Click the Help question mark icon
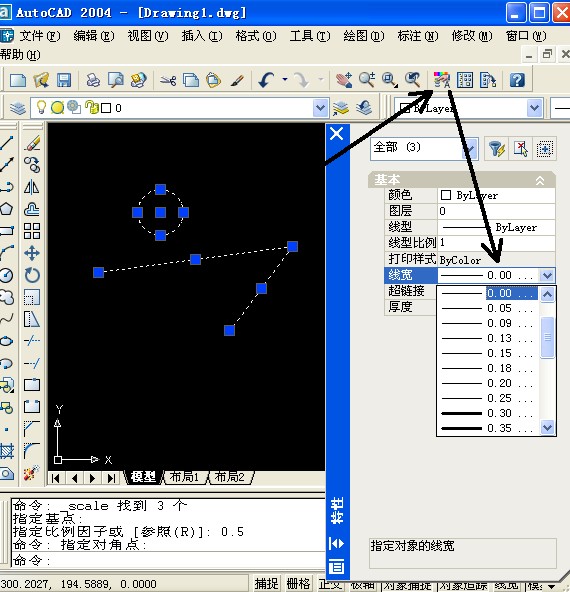The width and height of the screenshot is (570, 592). coord(517,80)
